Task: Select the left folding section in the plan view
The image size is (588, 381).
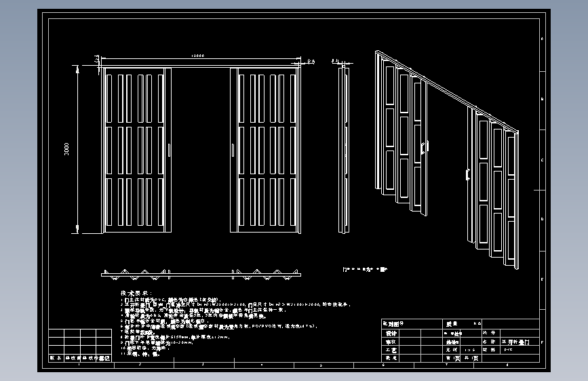Action: click(x=136, y=275)
